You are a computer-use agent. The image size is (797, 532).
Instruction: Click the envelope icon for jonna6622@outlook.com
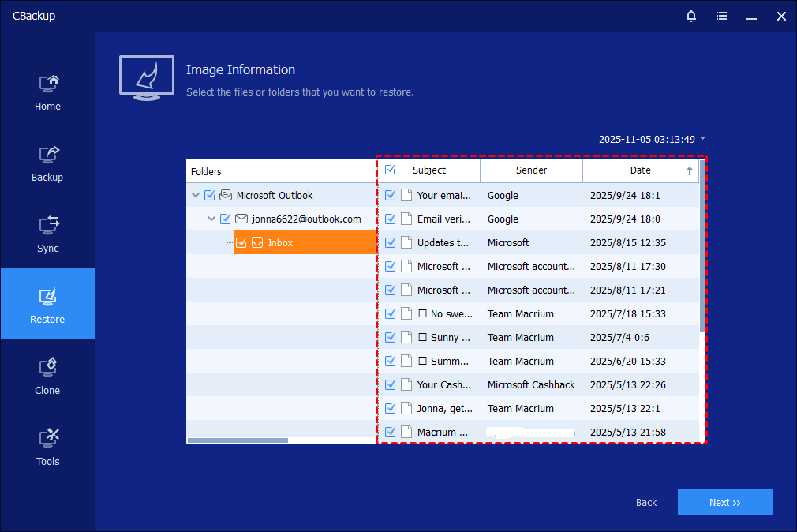point(241,219)
